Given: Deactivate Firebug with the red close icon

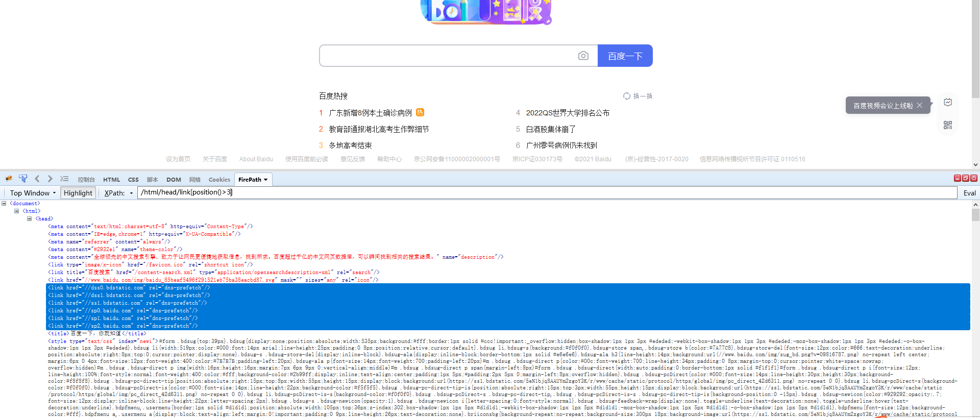Looking at the screenshot, I should click(974, 178).
